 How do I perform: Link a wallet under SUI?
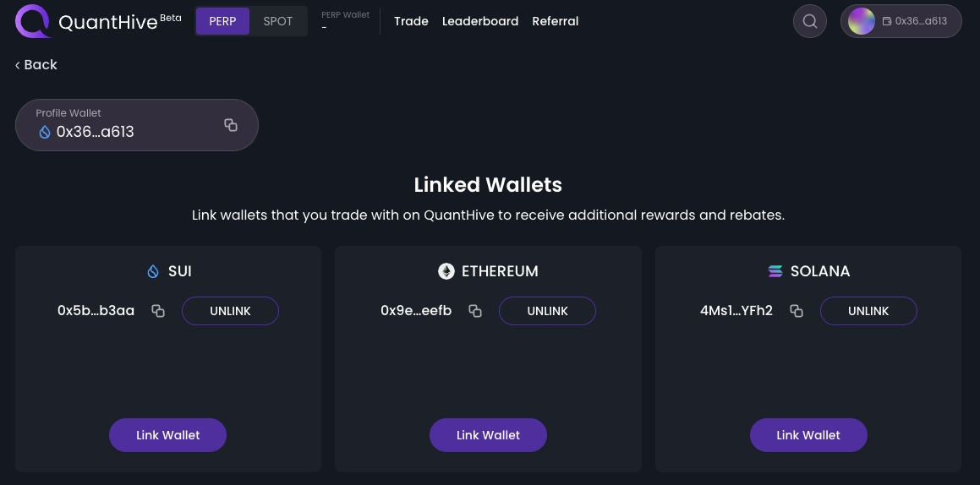167,435
